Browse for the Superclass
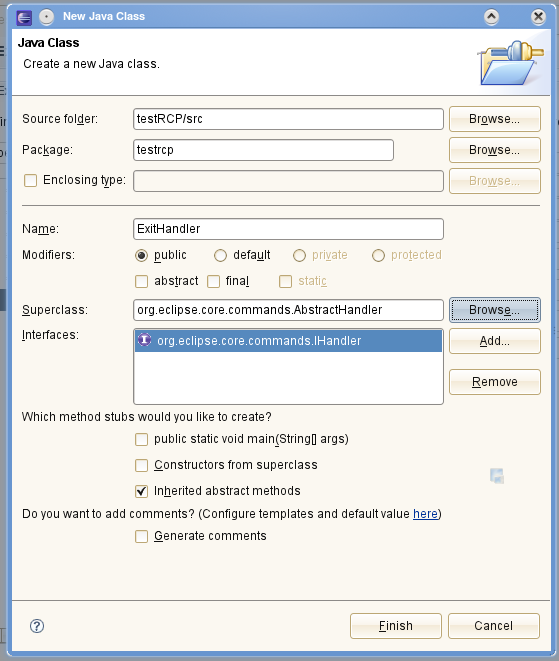The image size is (559, 661). [x=494, y=310]
